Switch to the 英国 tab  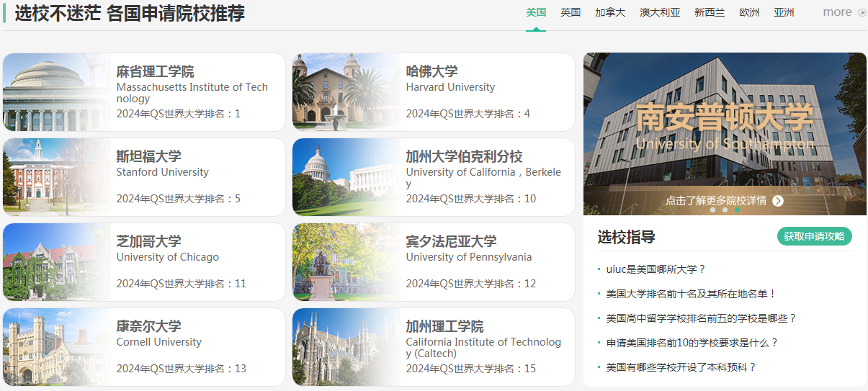(x=571, y=12)
